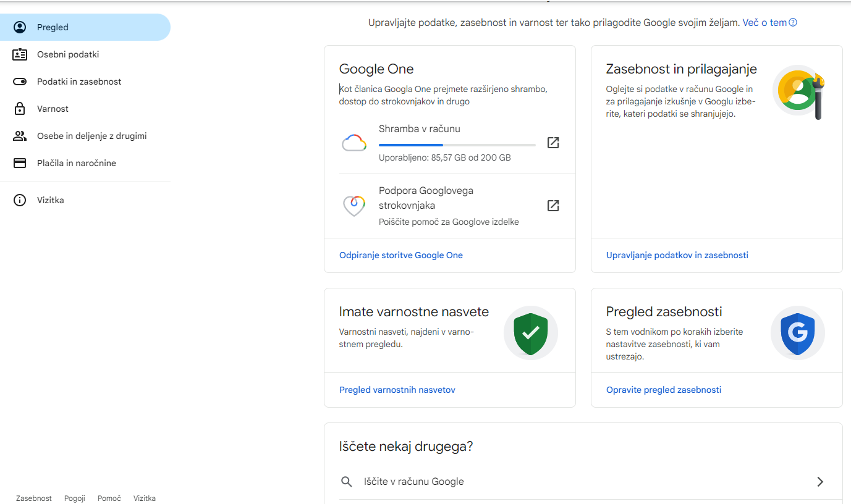Screen dimensions: 851x504
Task: Click the Pregled person icon in sidebar
Action: (20, 27)
